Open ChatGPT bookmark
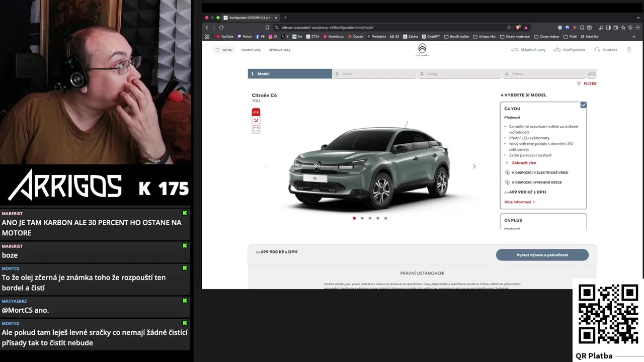The height and width of the screenshot is (362, 644). tap(431, 36)
